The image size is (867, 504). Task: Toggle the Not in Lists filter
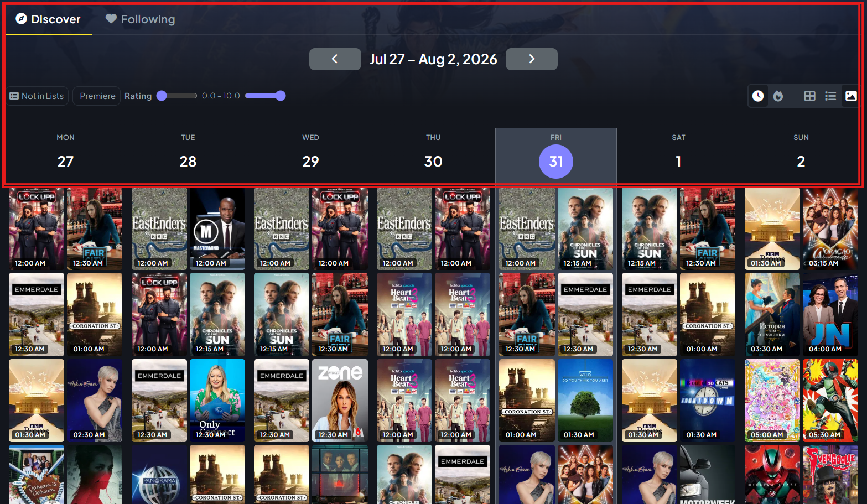click(x=37, y=96)
